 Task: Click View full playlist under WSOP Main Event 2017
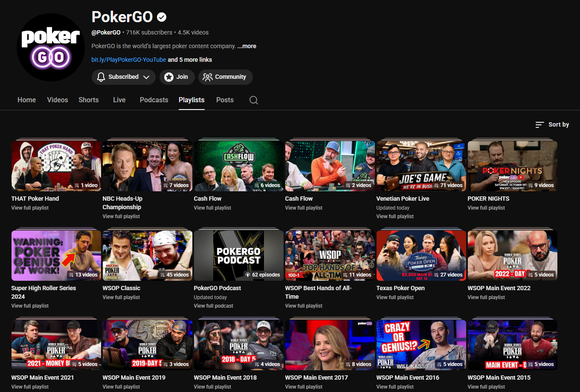point(304,387)
